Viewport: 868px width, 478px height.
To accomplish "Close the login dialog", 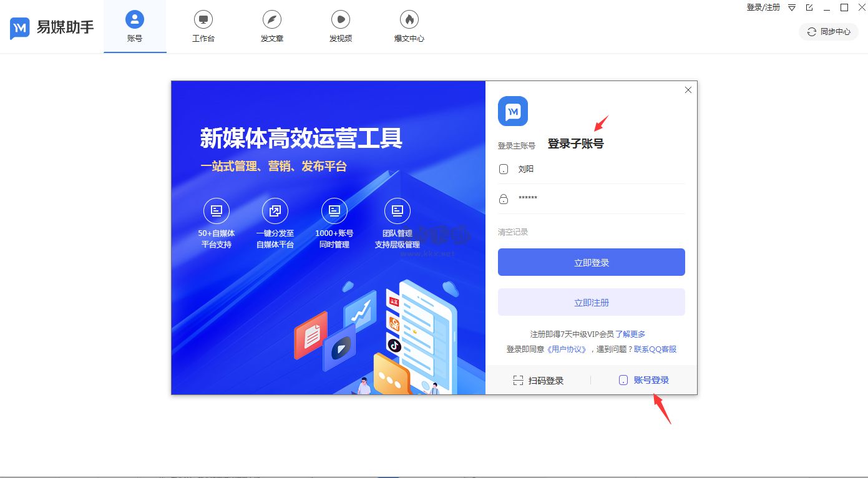I will pos(688,90).
